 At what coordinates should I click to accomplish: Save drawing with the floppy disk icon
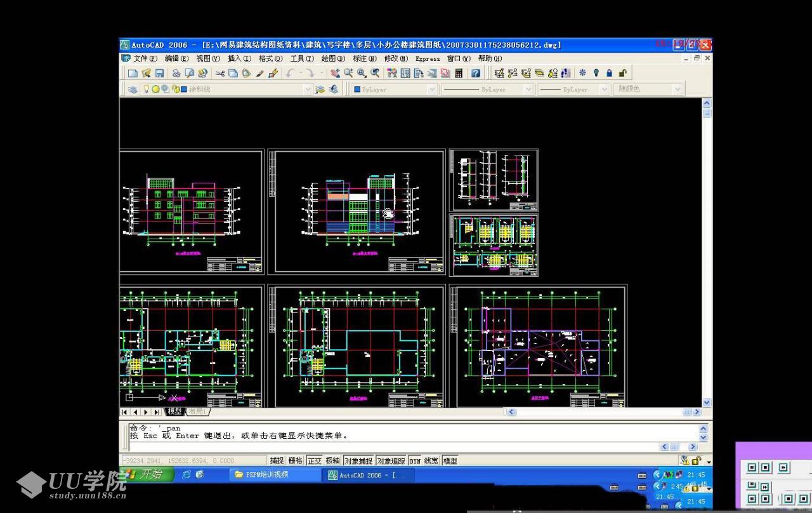159,74
